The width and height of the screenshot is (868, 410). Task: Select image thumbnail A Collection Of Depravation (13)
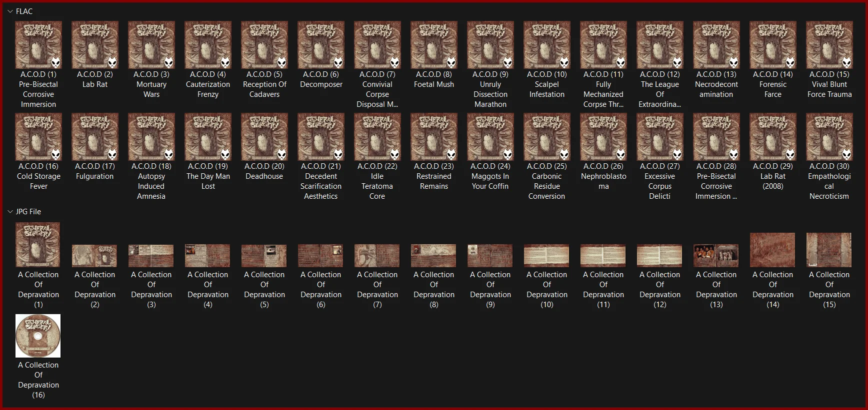716,256
